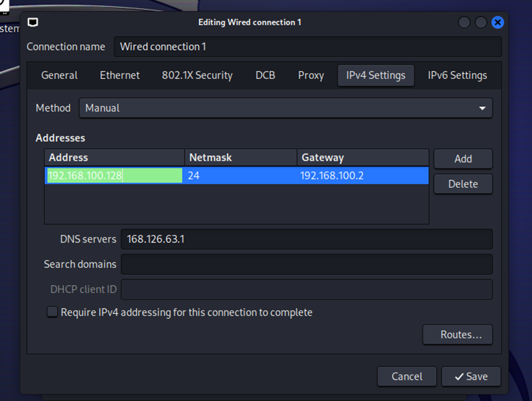This screenshot has width=532, height=401.
Task: Cancel the connection edits
Action: (x=407, y=377)
